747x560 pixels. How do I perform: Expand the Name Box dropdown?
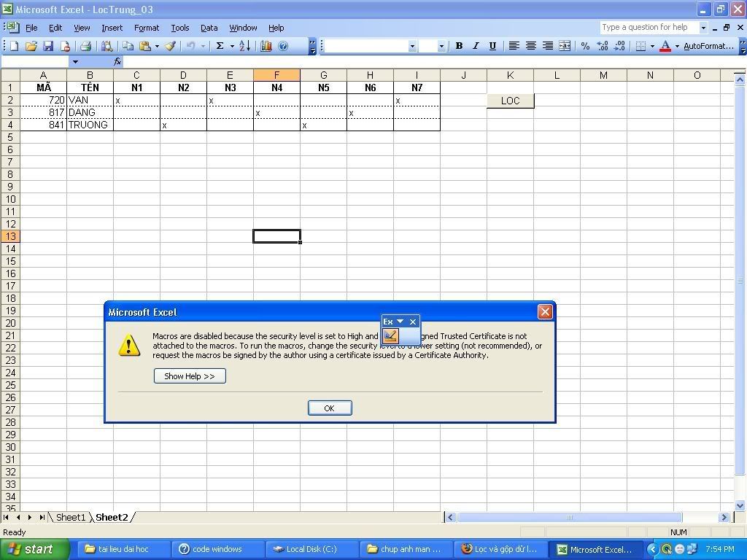[75, 62]
